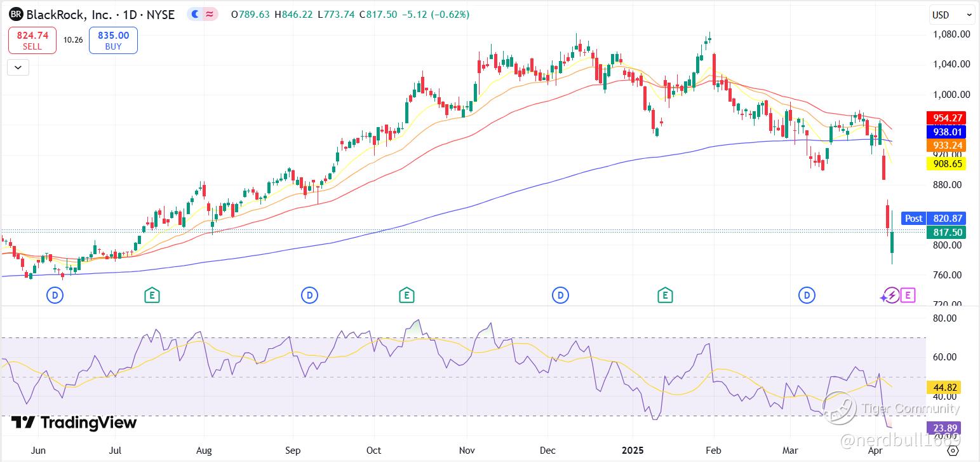Click the Jun label on time axis
The width and height of the screenshot is (980, 462).
click(x=38, y=451)
